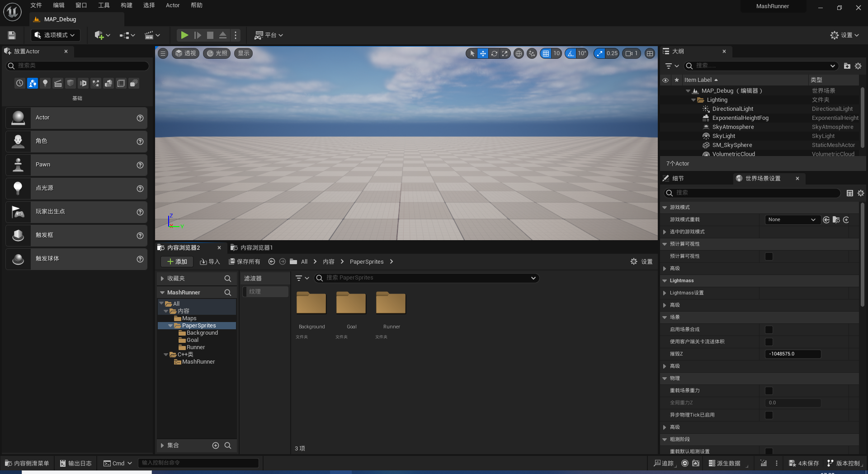
Task: Click the Add button in Content Browser
Action: click(177, 262)
